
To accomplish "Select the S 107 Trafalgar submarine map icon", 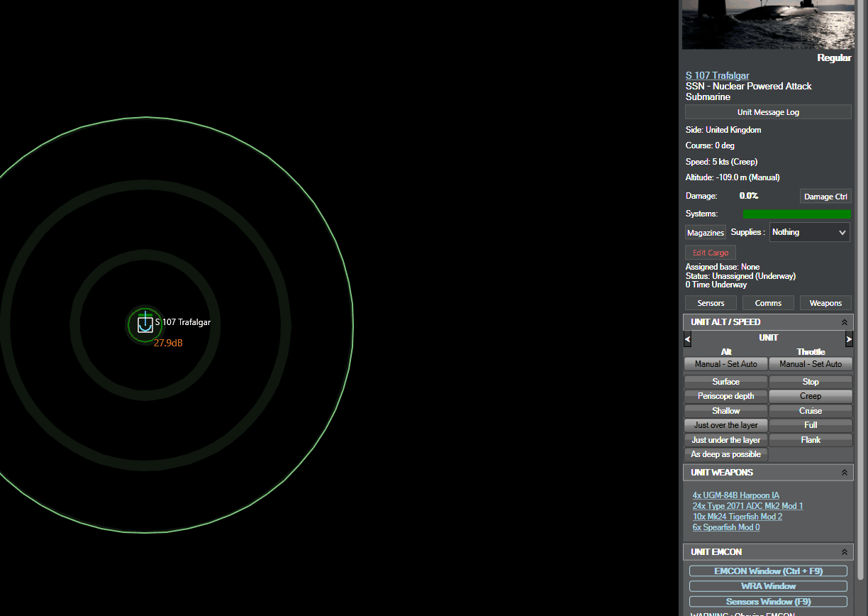I will pos(145,324).
